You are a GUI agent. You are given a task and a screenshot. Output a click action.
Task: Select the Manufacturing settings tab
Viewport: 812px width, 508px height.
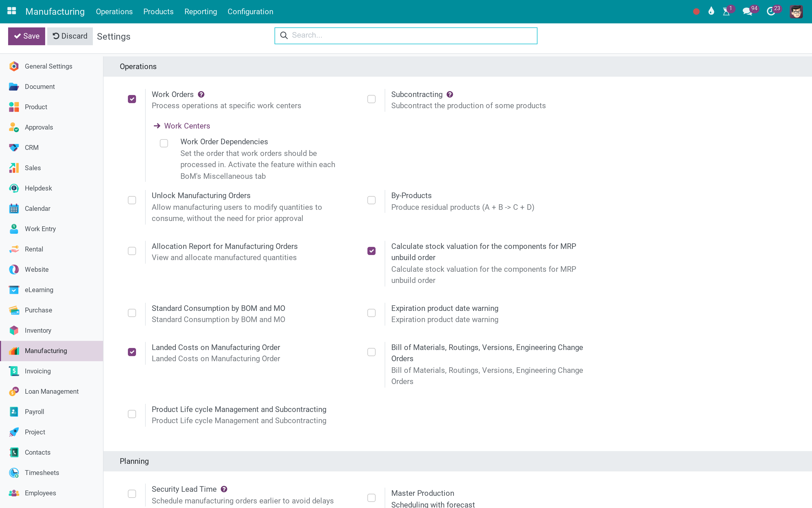tap(51, 351)
